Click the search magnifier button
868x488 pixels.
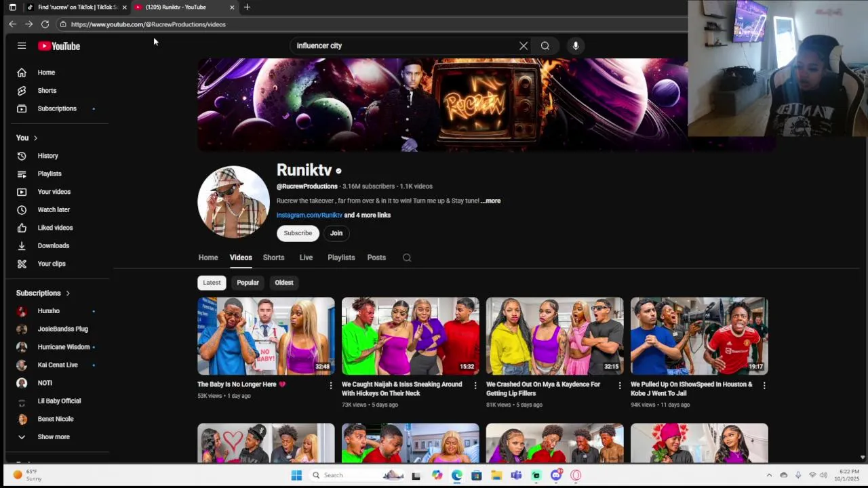(545, 46)
